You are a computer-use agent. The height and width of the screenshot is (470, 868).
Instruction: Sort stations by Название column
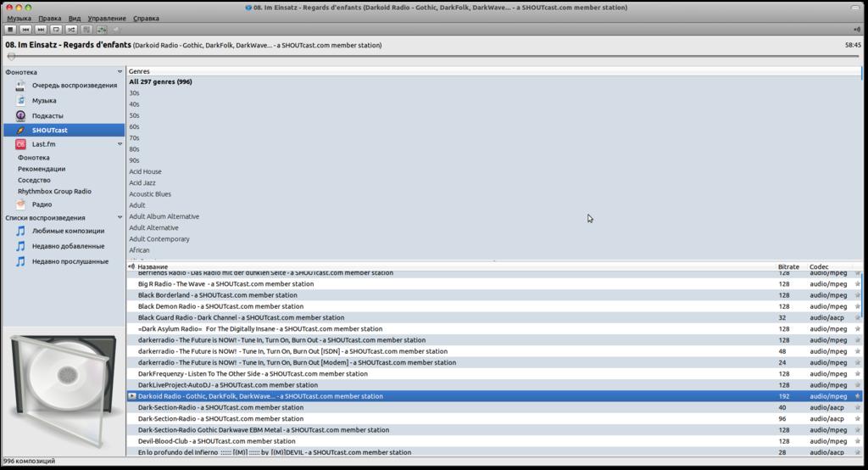pyautogui.click(x=454, y=266)
